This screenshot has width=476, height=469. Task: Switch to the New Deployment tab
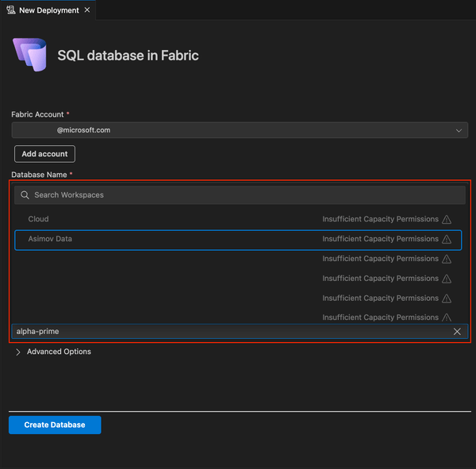[x=48, y=10]
